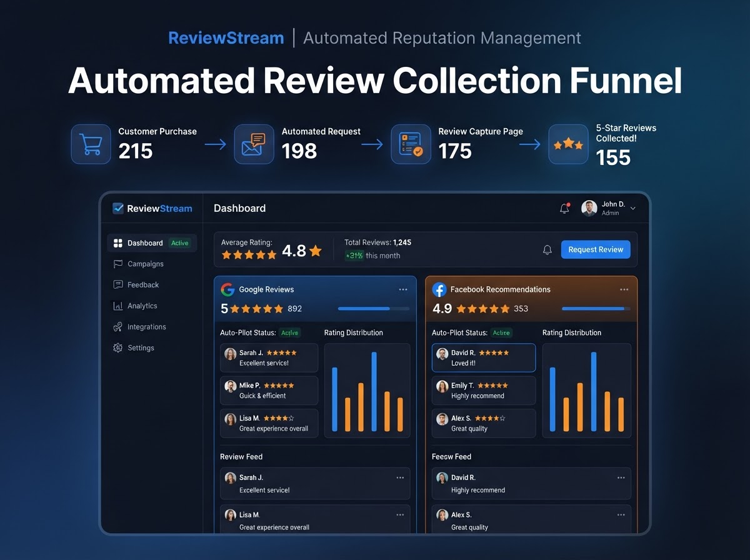750x560 pixels.
Task: Click the Facebook Recommendations progress bar
Action: click(x=597, y=309)
